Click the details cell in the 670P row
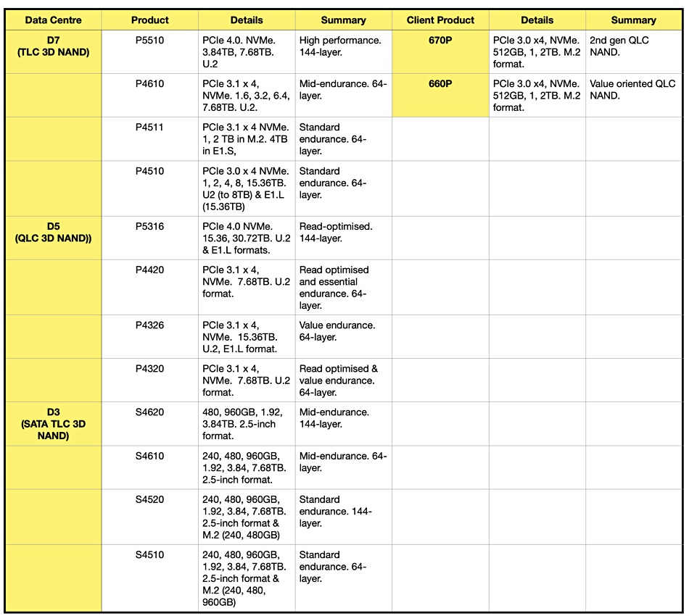Viewport: 689px width, 616px height. point(537,51)
